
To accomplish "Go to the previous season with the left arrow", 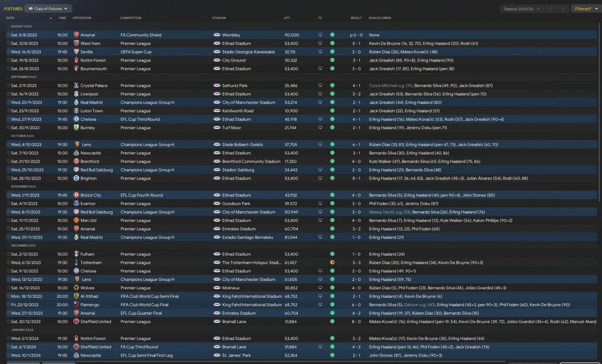I will pos(551,8).
